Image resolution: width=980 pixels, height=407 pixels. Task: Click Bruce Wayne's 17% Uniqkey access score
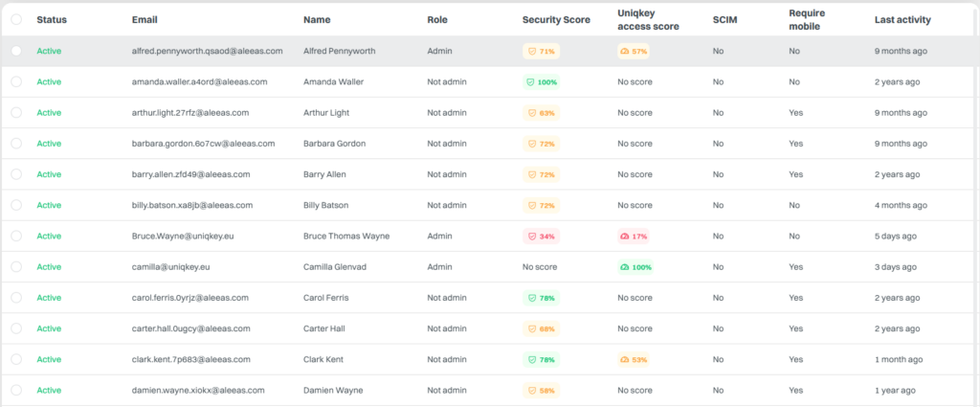click(634, 237)
